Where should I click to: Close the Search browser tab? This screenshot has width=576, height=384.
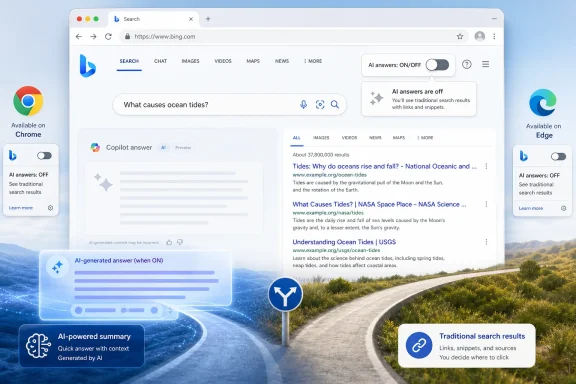pos(191,19)
